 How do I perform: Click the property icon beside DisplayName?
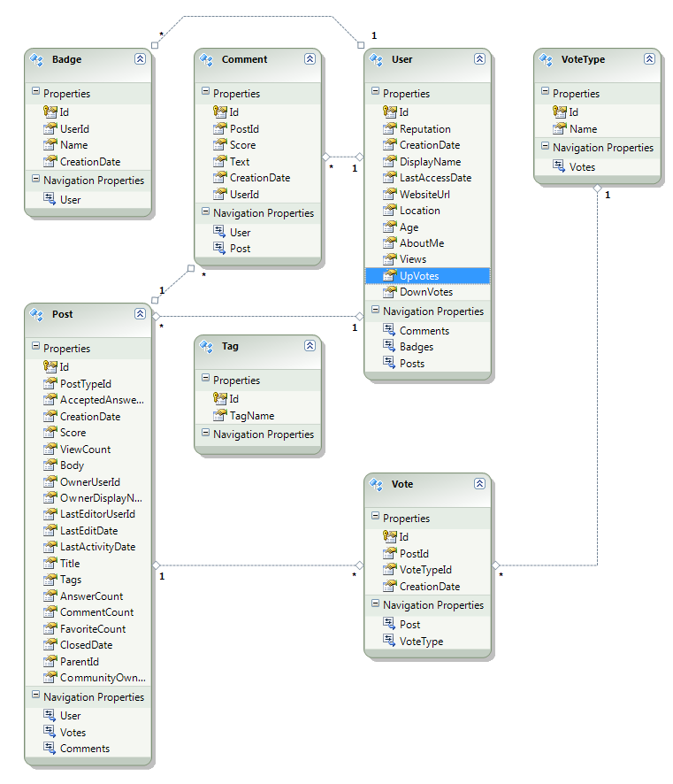click(x=390, y=162)
